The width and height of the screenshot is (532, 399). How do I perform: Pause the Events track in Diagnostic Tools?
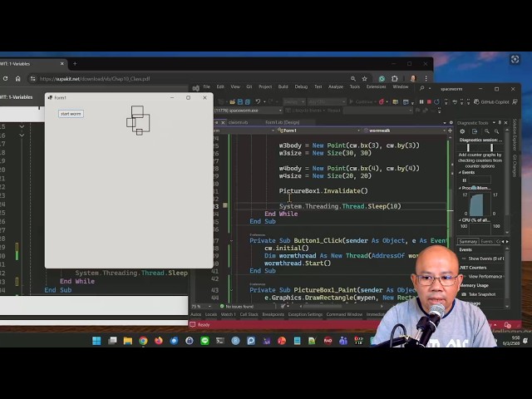pos(465,180)
